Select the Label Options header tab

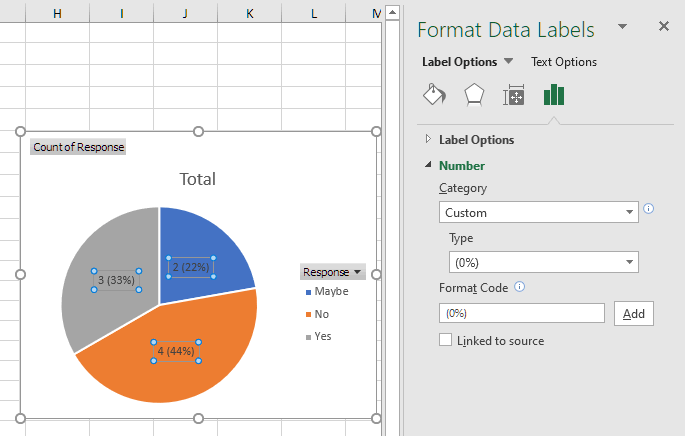460,62
